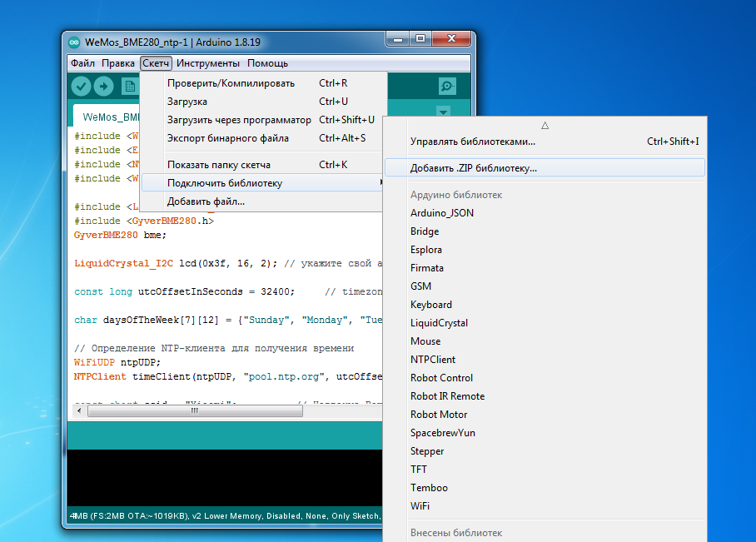Click the Verify checkmark toolbar icon

point(81,86)
